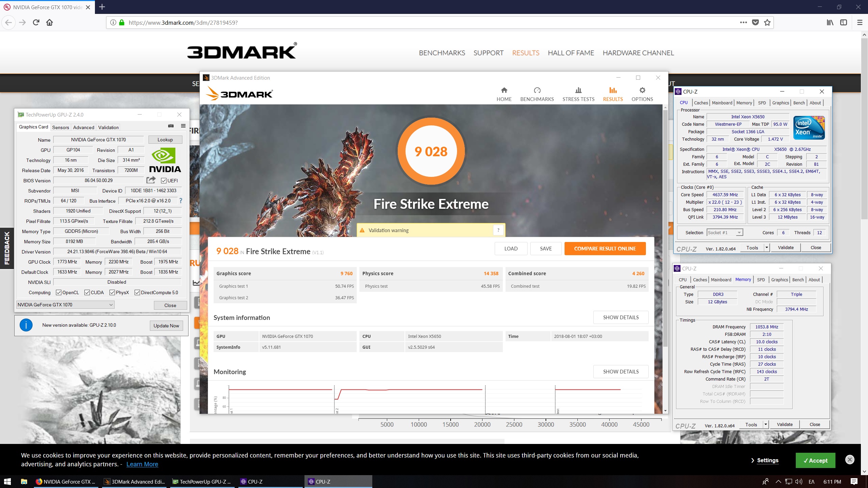Click the 9 028 score circle
Viewport: 868px width, 488px height.
click(x=431, y=151)
